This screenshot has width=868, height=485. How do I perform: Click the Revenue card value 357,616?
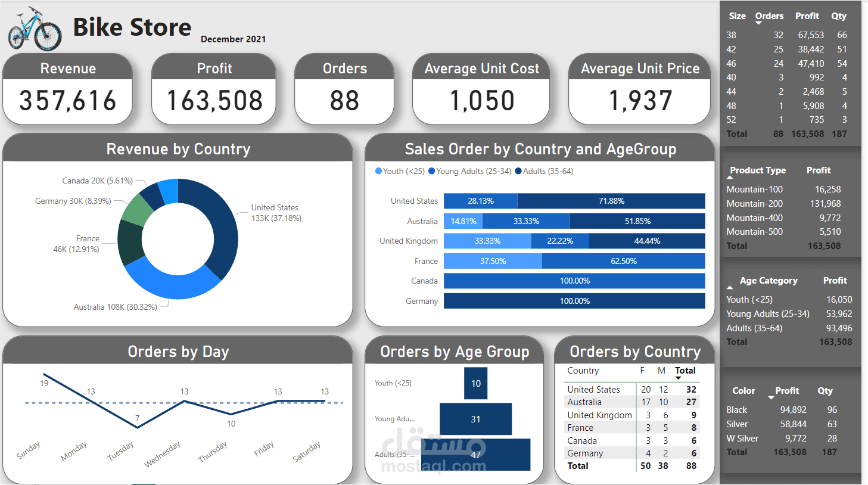click(68, 101)
